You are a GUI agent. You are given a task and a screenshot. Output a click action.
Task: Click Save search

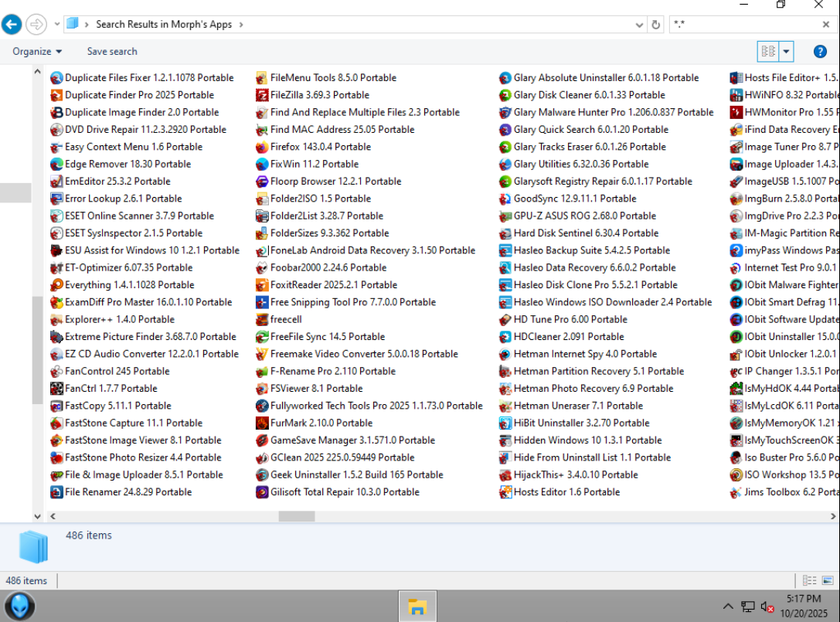click(112, 52)
